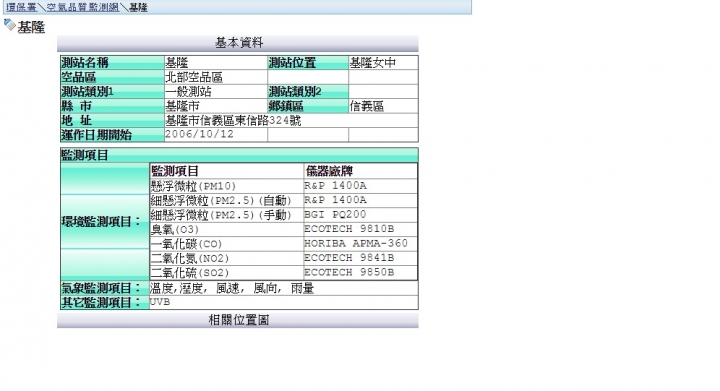Select the 信義區 value cell
Image resolution: width=720 pixels, height=391 pixels.
click(383, 106)
